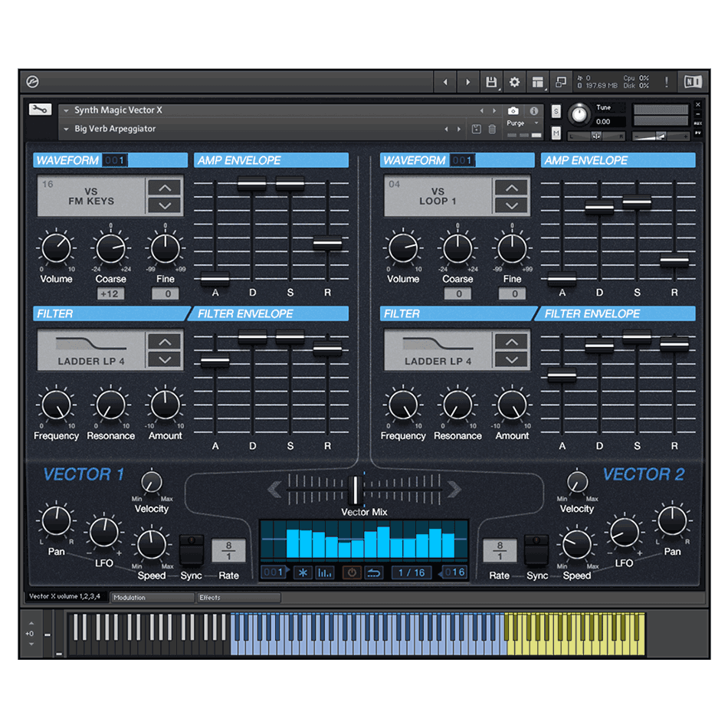Click the sequencer bar-chart pattern button
728x728 pixels.
(x=324, y=572)
